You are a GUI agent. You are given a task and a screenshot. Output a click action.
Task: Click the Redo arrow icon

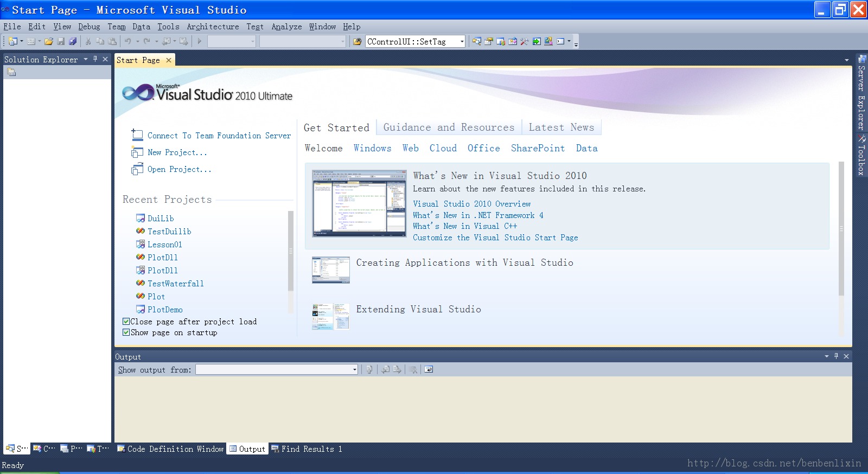click(147, 41)
